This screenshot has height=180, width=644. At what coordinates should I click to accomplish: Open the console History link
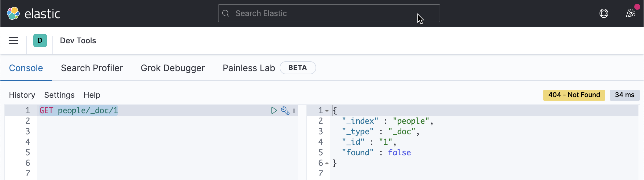click(x=22, y=95)
